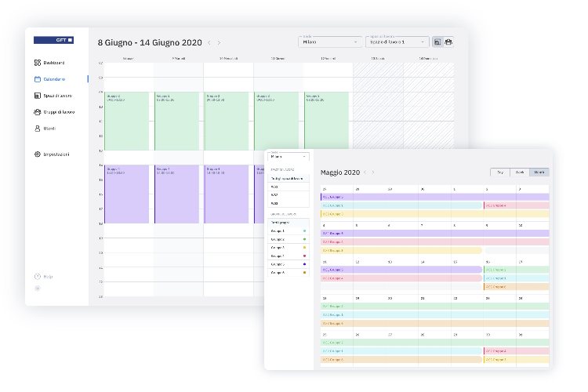Open Milano dropdown in month panel
This screenshot has height=392, width=588.
(x=289, y=157)
